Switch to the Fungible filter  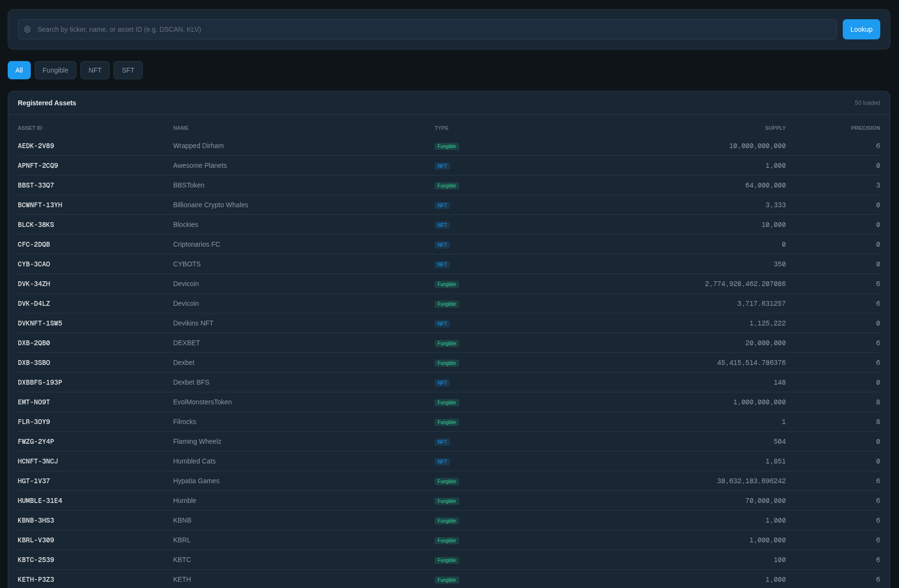[55, 70]
